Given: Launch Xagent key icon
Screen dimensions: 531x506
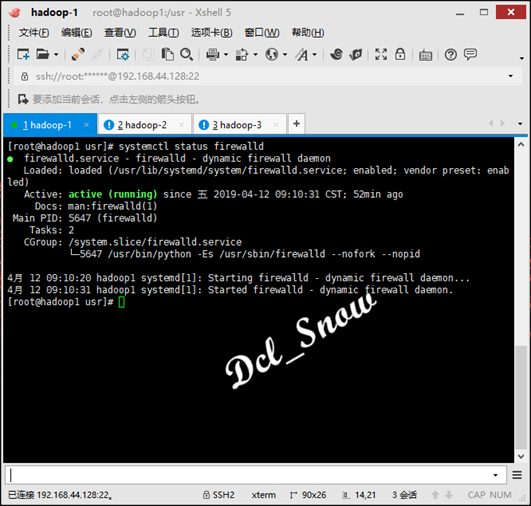Looking at the screenshot, I should 356,54.
